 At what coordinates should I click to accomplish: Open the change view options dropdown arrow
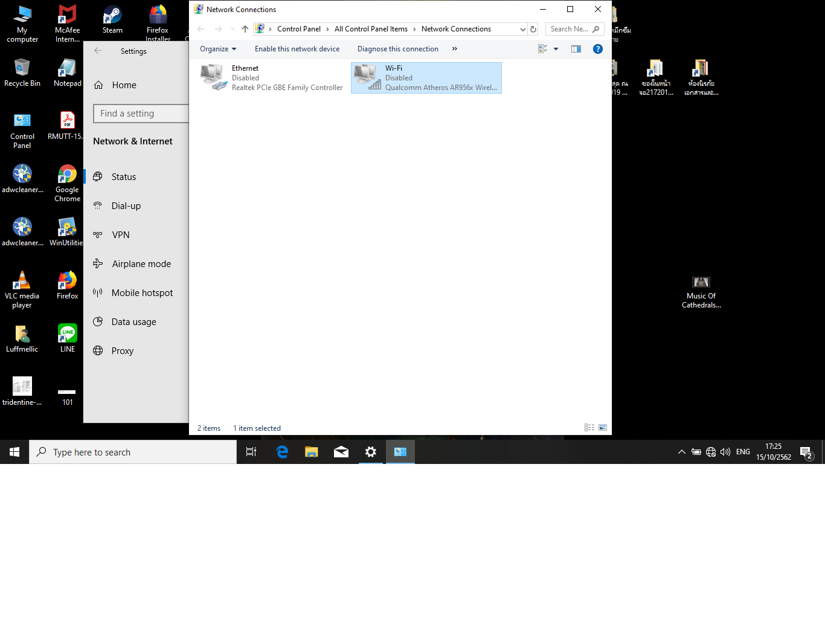tap(556, 49)
